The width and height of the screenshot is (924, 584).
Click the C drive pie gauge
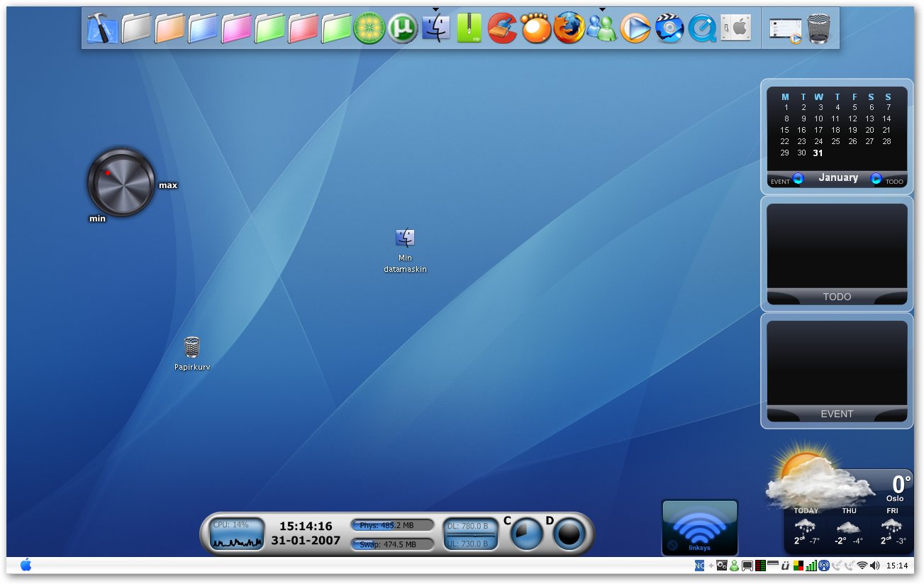tap(527, 534)
